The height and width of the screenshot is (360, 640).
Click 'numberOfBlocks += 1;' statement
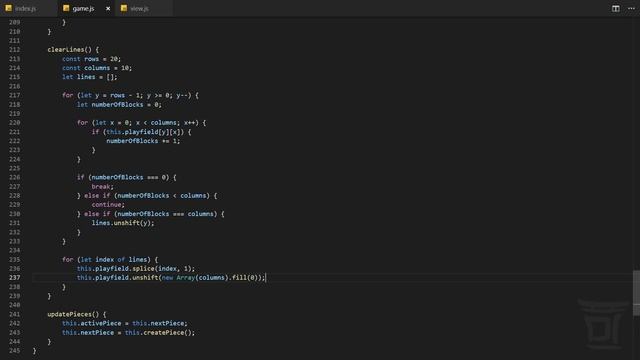click(143, 141)
